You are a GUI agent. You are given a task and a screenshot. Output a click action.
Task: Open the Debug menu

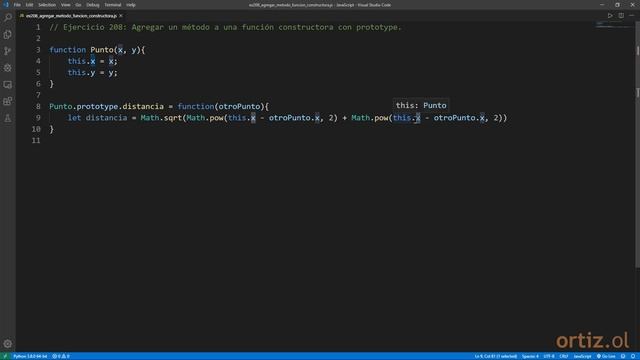coord(93,5)
